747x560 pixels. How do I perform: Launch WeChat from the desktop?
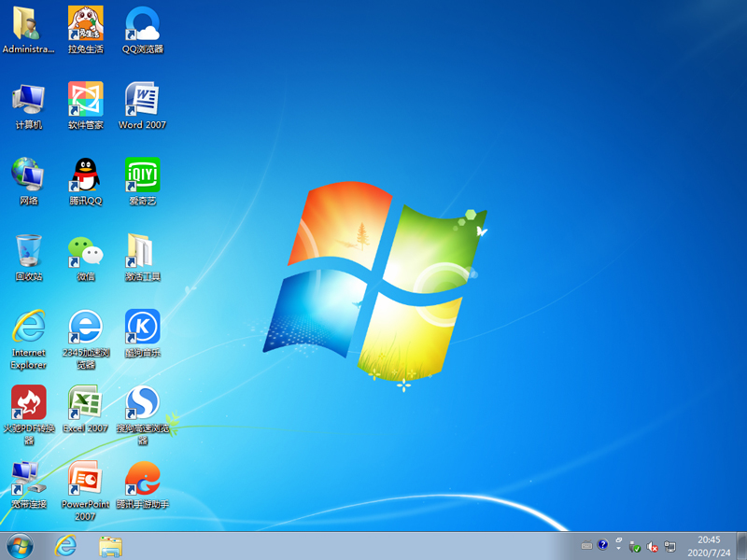tap(85, 252)
